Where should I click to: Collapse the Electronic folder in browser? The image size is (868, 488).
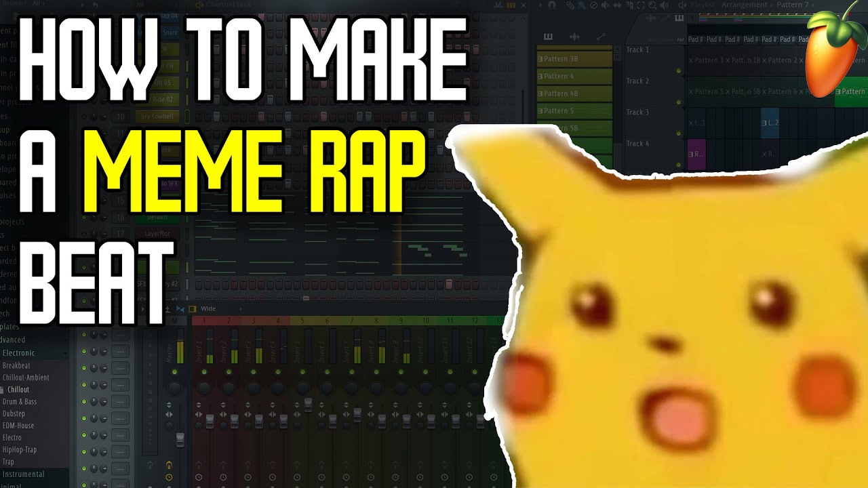point(33,353)
